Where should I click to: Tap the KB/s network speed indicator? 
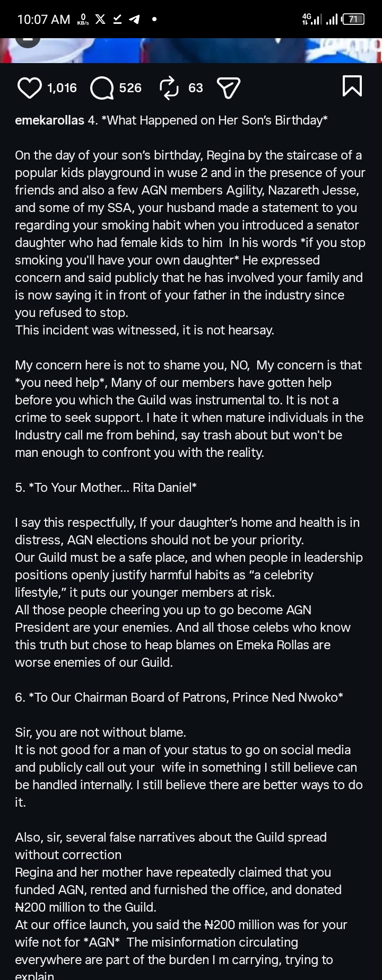83,20
